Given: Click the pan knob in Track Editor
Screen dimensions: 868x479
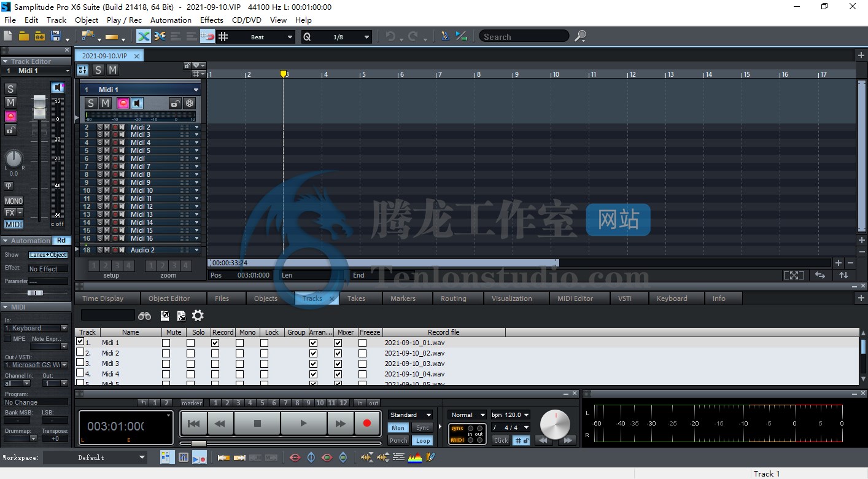Looking at the screenshot, I should (x=14, y=159).
